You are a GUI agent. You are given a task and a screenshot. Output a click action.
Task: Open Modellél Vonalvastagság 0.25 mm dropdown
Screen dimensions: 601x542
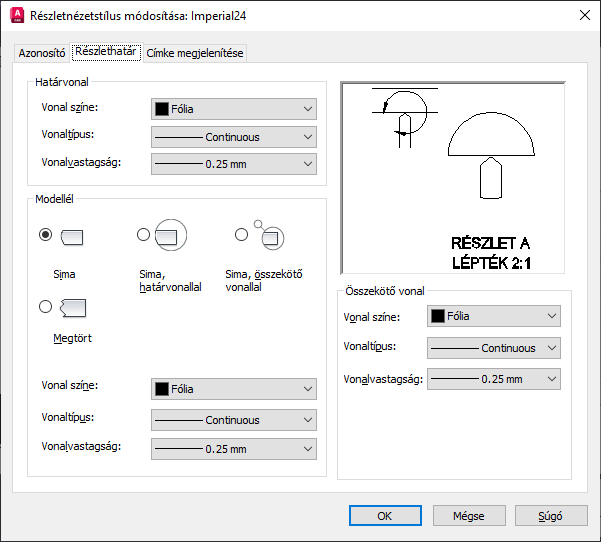[x=234, y=449]
